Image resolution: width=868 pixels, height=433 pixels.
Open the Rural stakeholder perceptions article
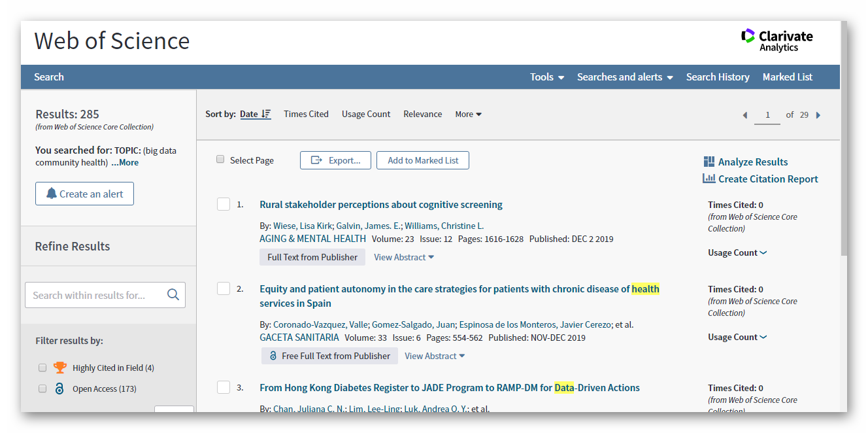point(381,205)
